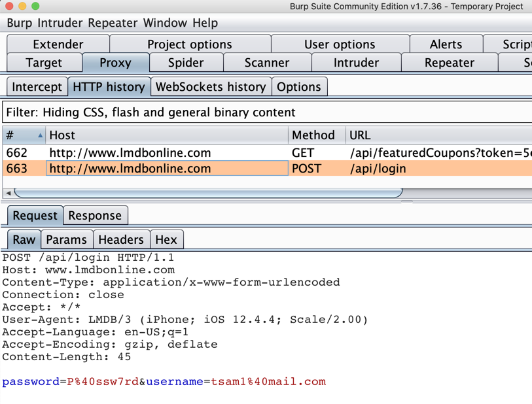Switch to the Alerts tab
This screenshot has width=532, height=404.
tap(446, 44)
